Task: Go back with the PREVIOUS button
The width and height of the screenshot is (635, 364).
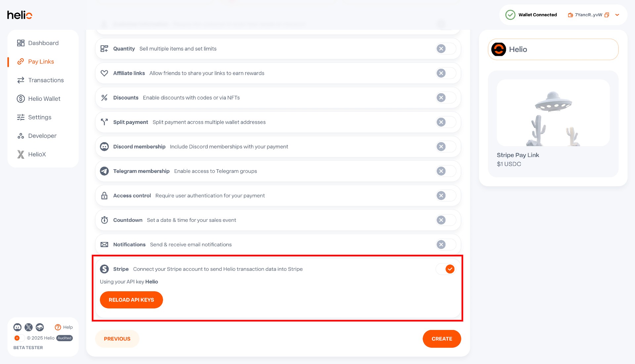Action: (x=117, y=339)
